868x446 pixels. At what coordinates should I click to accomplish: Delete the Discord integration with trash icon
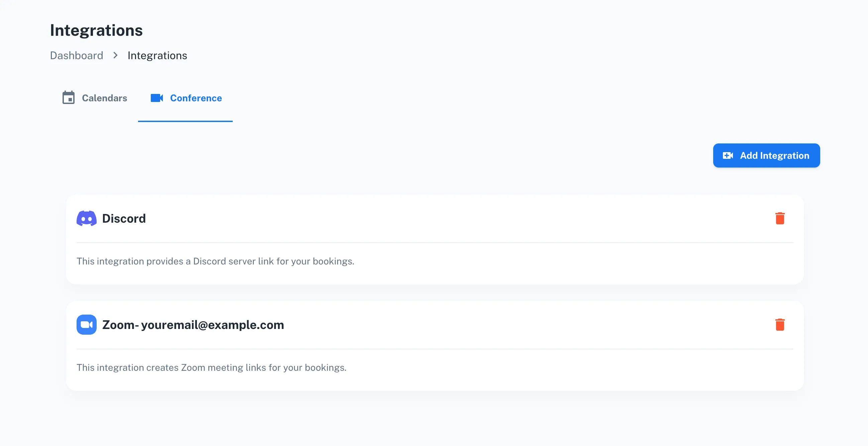[780, 218]
